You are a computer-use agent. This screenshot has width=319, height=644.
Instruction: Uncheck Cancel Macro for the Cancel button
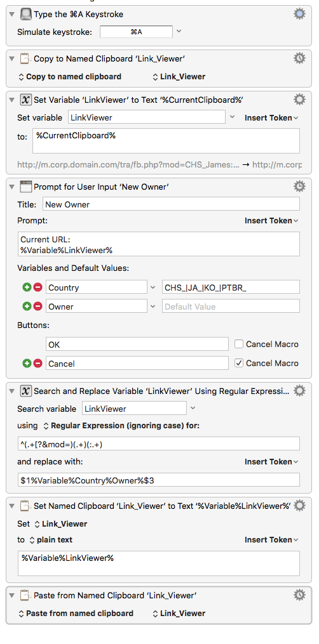click(238, 363)
